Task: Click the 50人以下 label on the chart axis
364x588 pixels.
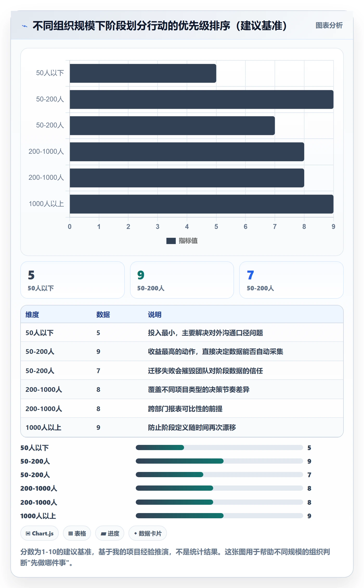Action: click(x=50, y=73)
